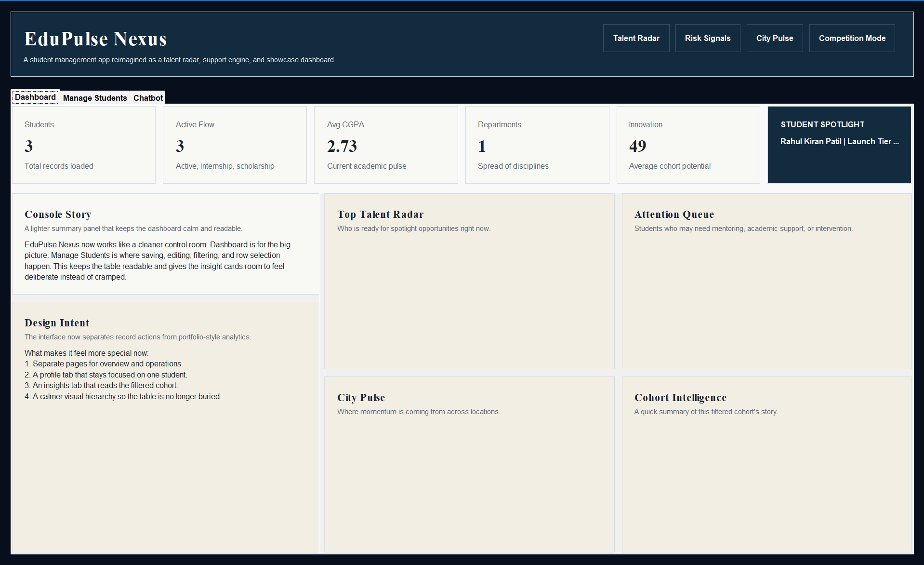Click 'Total records loaded' caption
The width and height of the screenshot is (924, 565).
coord(59,166)
